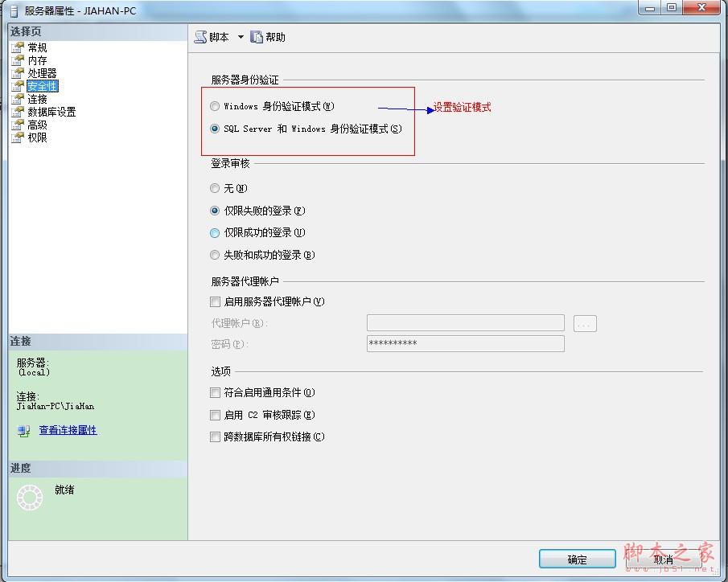This screenshot has height=582, width=728.
Task: Select 仅限成功的登录 auditing option
Action: (215, 232)
